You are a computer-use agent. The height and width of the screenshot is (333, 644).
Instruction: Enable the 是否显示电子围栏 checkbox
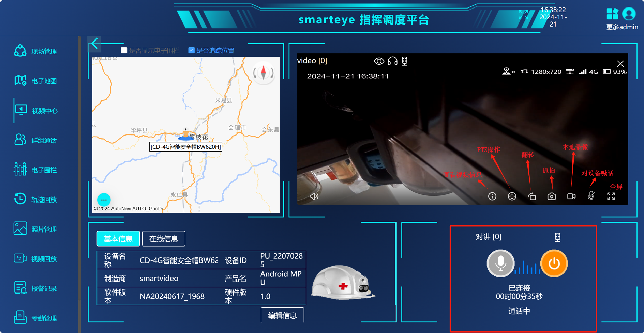(124, 50)
